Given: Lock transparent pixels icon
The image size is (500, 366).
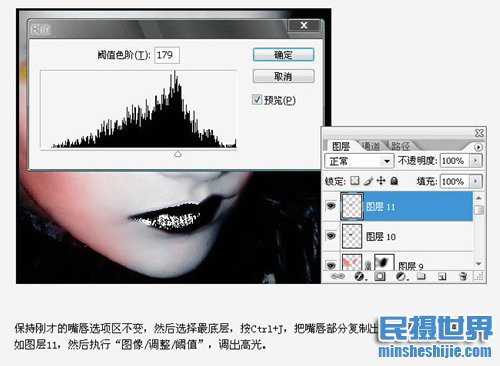Looking at the screenshot, I should click(355, 181).
